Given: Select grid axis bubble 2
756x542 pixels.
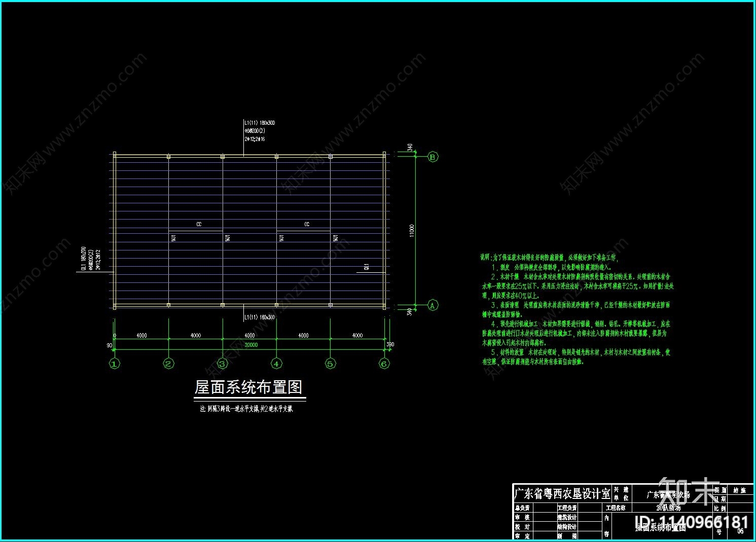Looking at the screenshot, I should pyautogui.click(x=169, y=364).
